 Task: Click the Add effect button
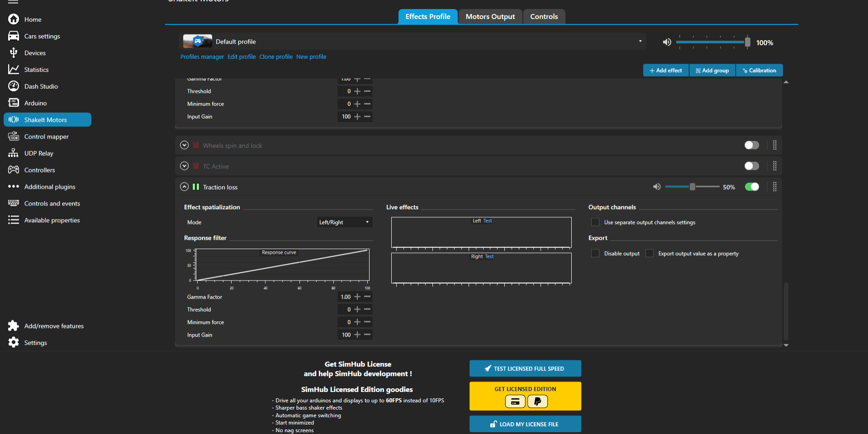tap(665, 70)
